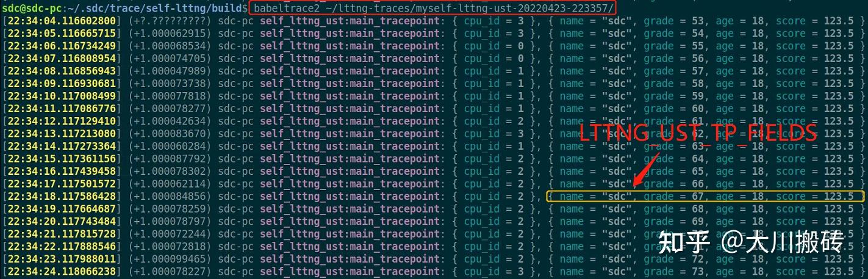This screenshot has width=868, height=279.
Task: Click the unknown delta (+?.?????????) value
Action: tap(170, 21)
